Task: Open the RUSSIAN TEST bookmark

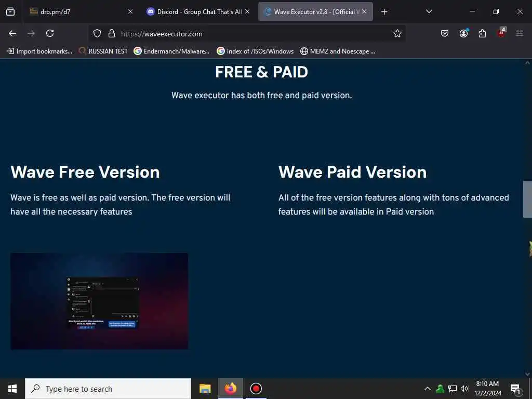Action: coord(103,51)
